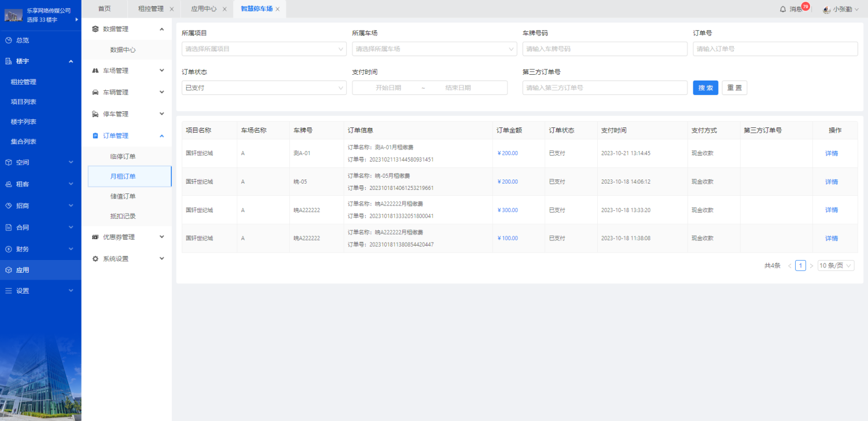Expand the 系统设置 section
Viewport: 868px width, 421px height.
161,259
